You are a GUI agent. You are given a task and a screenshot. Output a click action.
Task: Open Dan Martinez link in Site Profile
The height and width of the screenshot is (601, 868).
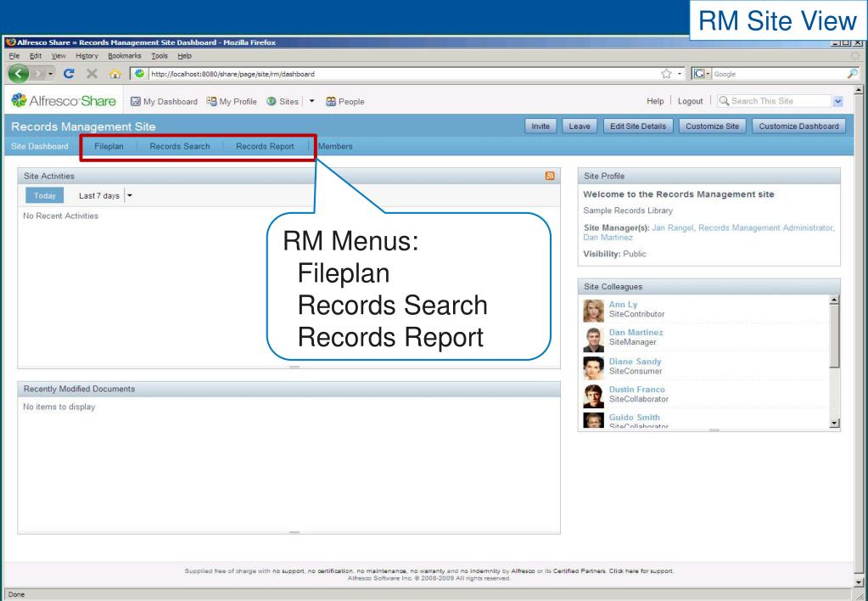point(608,237)
